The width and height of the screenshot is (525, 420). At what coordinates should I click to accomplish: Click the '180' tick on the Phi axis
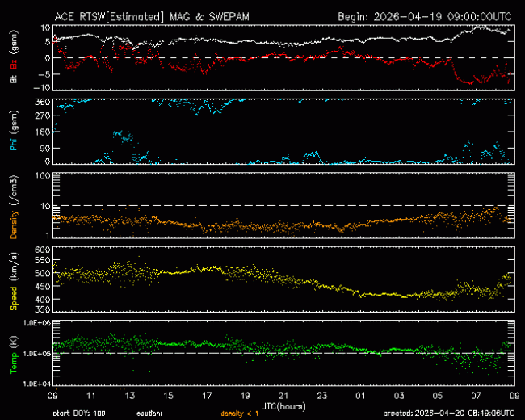click(43, 132)
